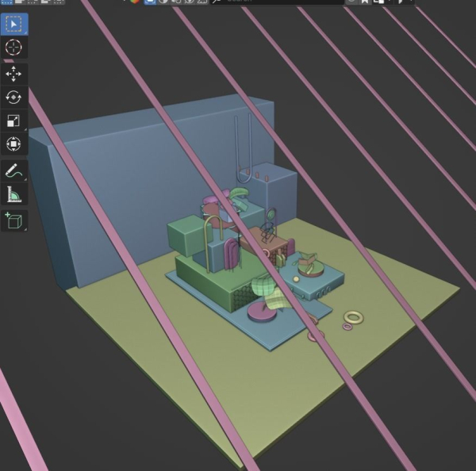Enable the Transform tool
Screen dimensions: 476x471
[14, 144]
